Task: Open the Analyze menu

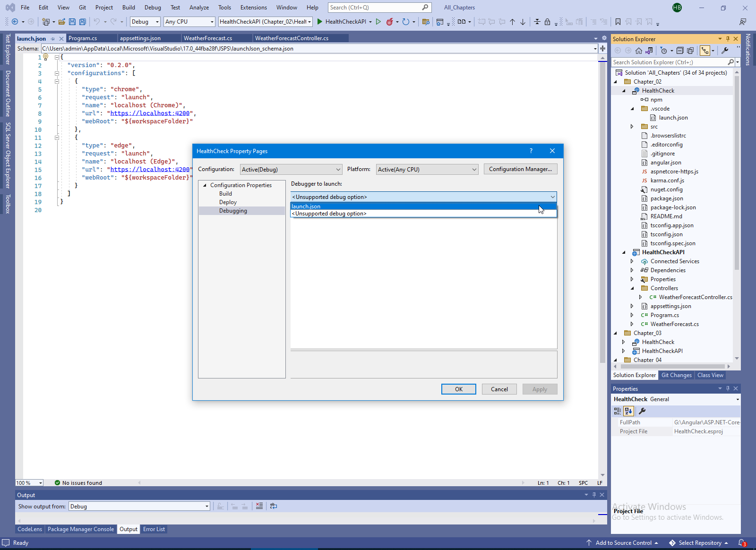Action: (x=199, y=8)
